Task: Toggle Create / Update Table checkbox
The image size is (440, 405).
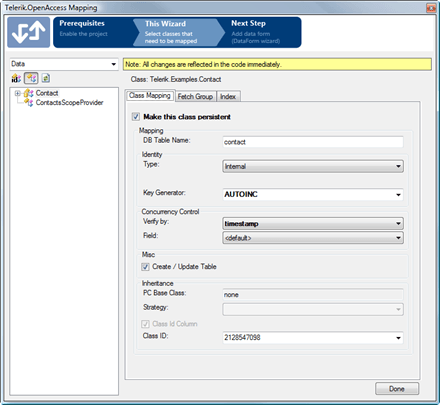Action: coord(145,267)
